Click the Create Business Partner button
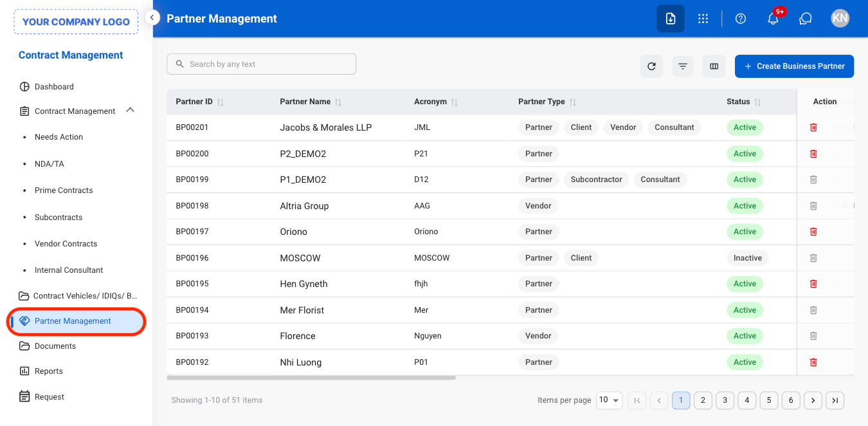 click(x=794, y=66)
